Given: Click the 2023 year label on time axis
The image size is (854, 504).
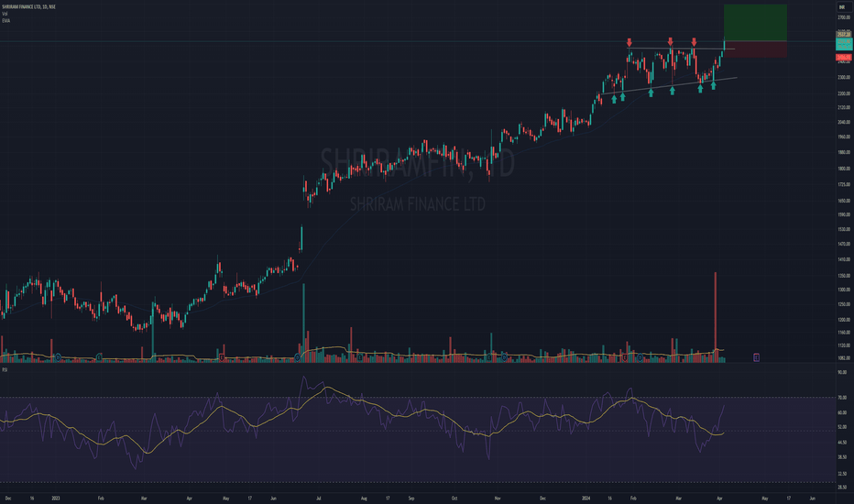Looking at the screenshot, I should tap(55, 498).
